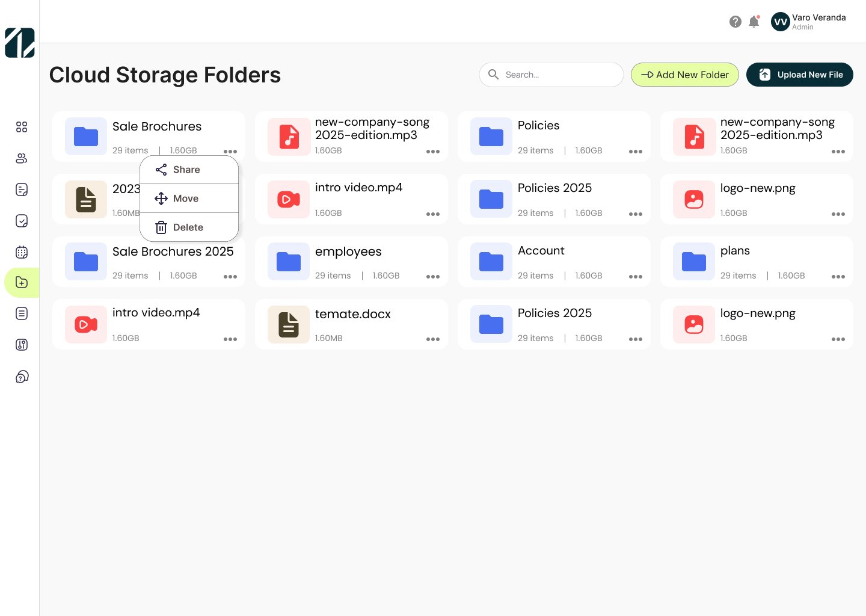Screen dimensions: 866x616
Task: Open the checklist task icon in sidebar
Action: click(22, 221)
